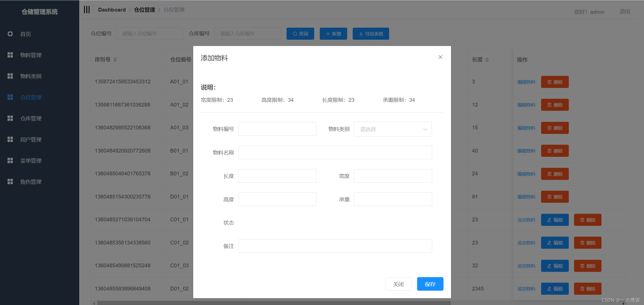Open 角色管理 menu item
Viewport: 644px width, 305px height.
click(39, 182)
